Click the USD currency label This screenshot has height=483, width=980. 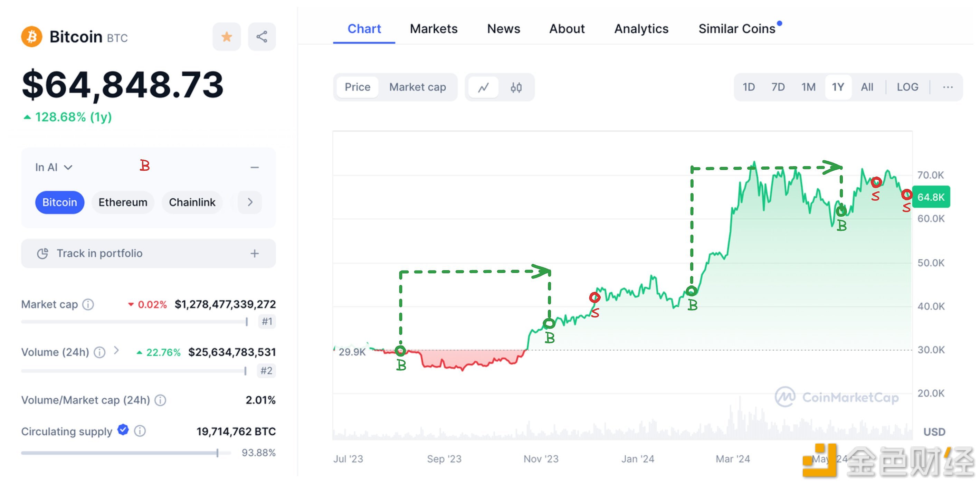[934, 432]
